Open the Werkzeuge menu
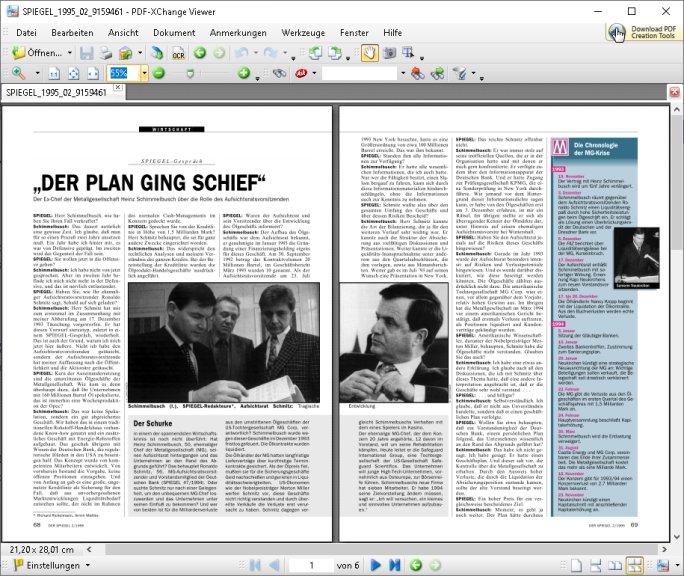 (304, 32)
